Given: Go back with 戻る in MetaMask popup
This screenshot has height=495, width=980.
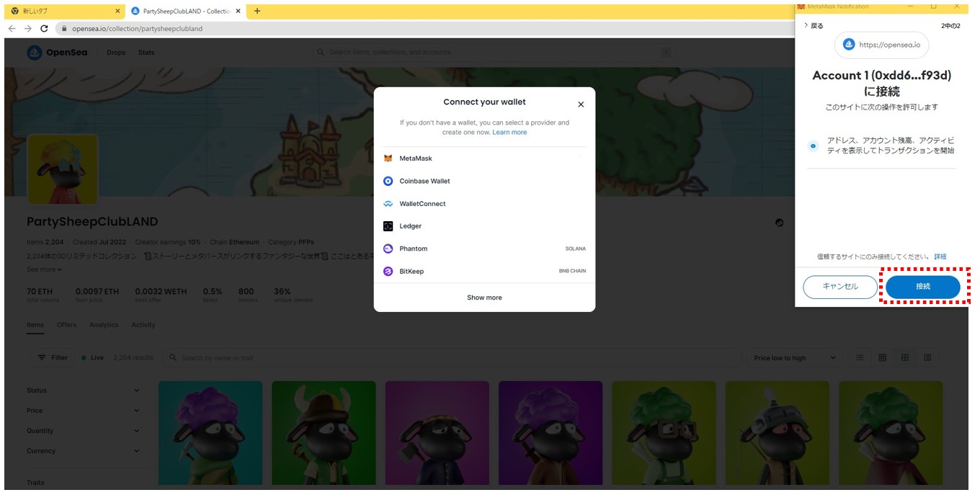Looking at the screenshot, I should coord(814,26).
